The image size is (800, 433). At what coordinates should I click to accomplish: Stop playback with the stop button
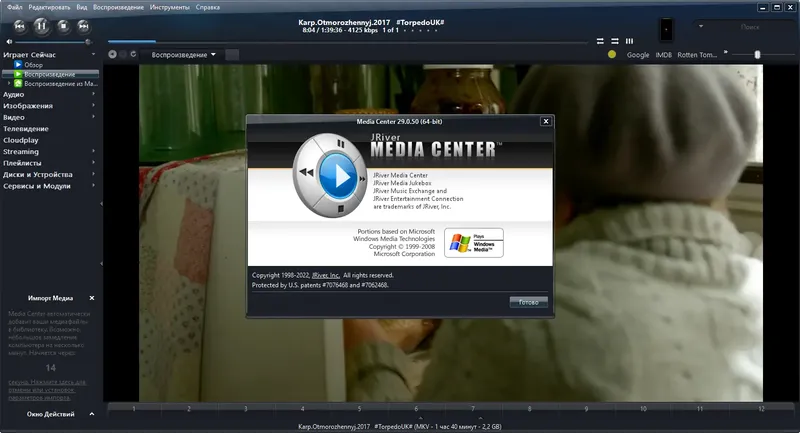tap(63, 26)
